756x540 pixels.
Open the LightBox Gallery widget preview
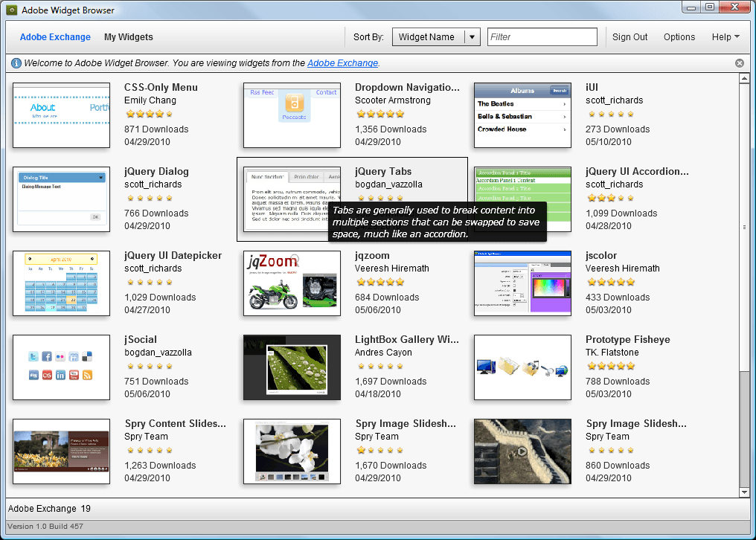tap(292, 367)
